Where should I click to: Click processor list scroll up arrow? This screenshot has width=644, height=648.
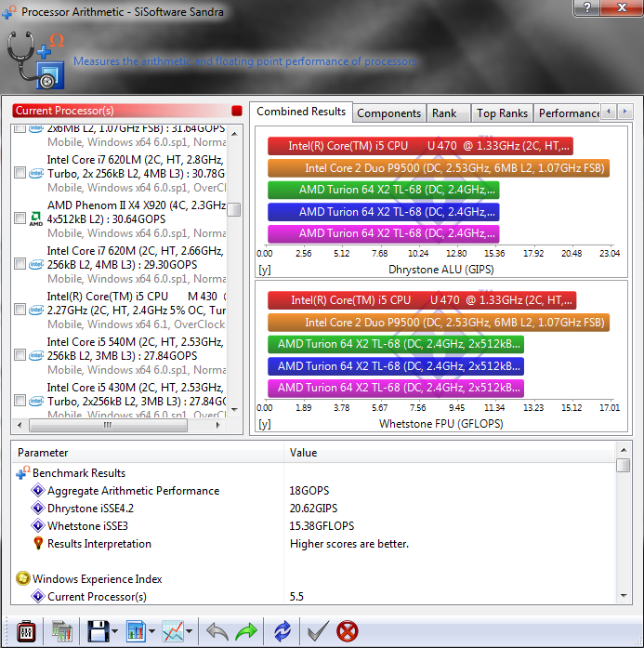point(234,134)
